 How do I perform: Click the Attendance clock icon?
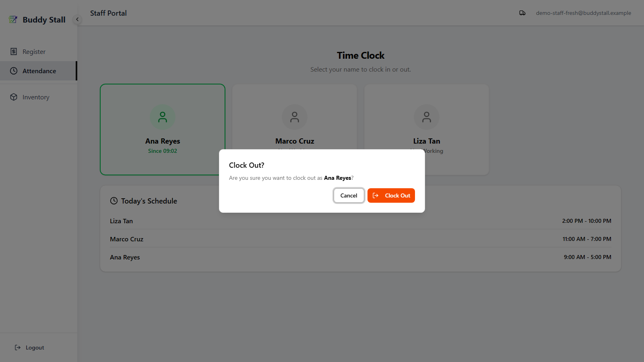[x=14, y=71]
